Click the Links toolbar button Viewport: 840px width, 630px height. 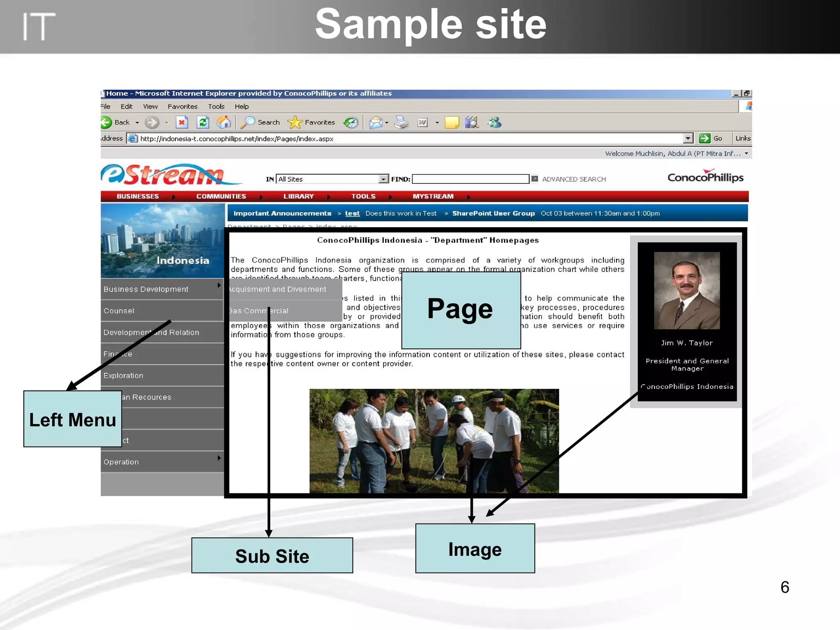tap(743, 139)
